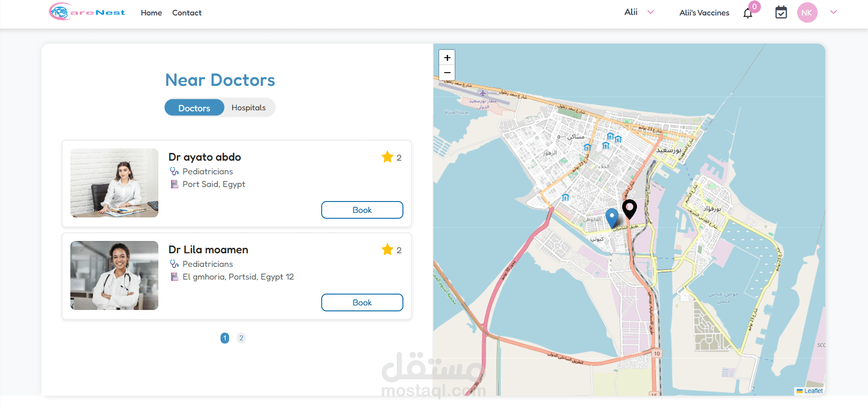The width and height of the screenshot is (868, 408).
Task: Switch to the Doctors tab
Action: tap(194, 108)
